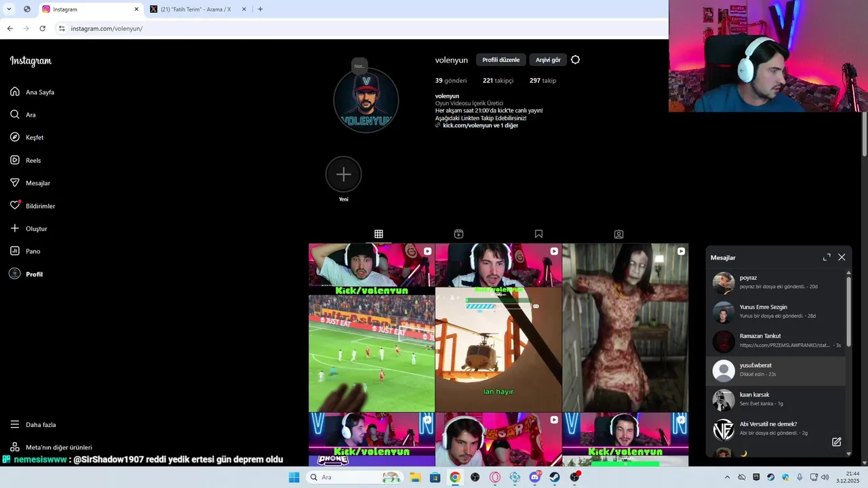Open Pano dashboard
This screenshot has width=868, height=488.
click(24, 251)
